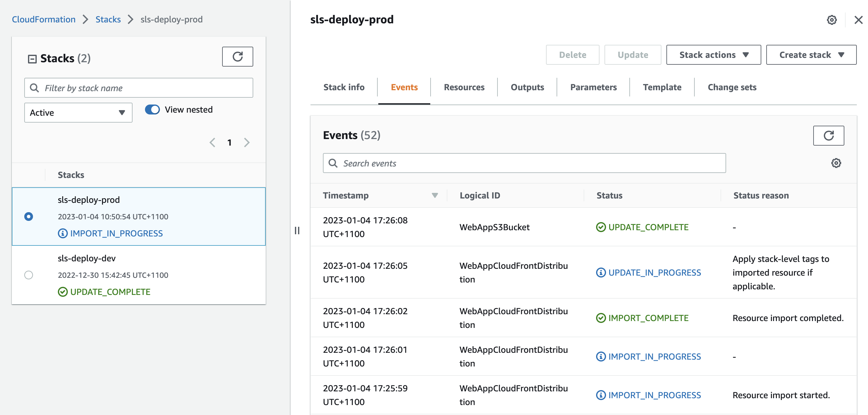This screenshot has width=868, height=415.
Task: Open stack panel settings gear at top
Action: [831, 20]
